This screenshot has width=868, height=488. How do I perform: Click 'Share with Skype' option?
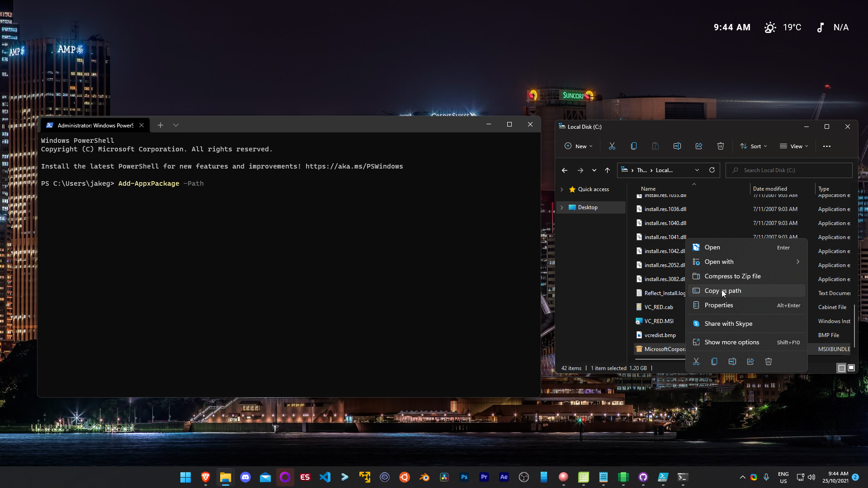(728, 324)
